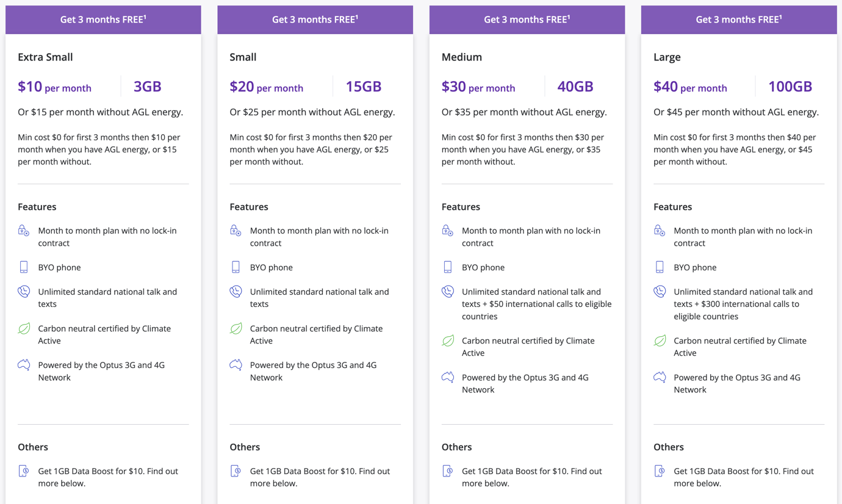This screenshot has height=504, width=842.
Task: Click the Optus network Australia map icon in Extra Small plan
Action: (x=24, y=365)
